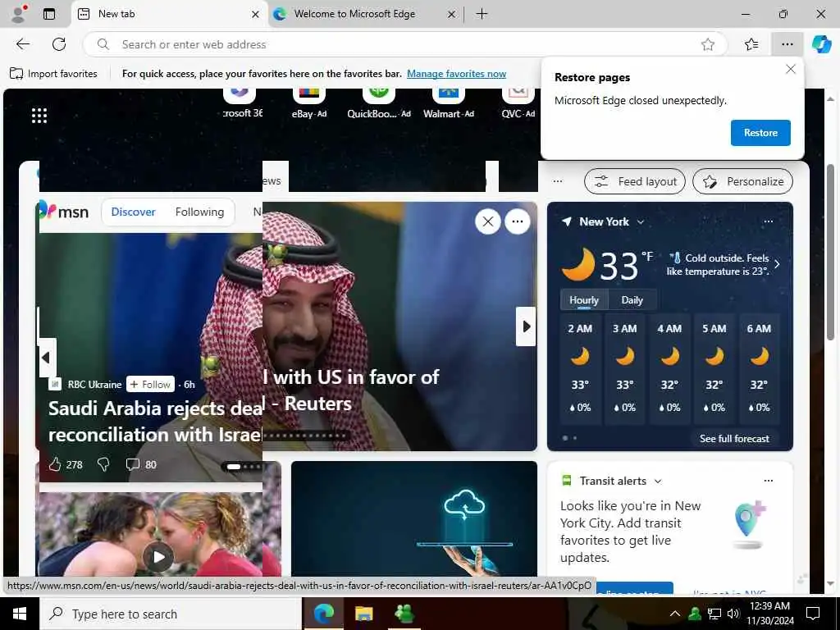Click the Personalize button
This screenshot has width=840, height=630.
pos(742,181)
